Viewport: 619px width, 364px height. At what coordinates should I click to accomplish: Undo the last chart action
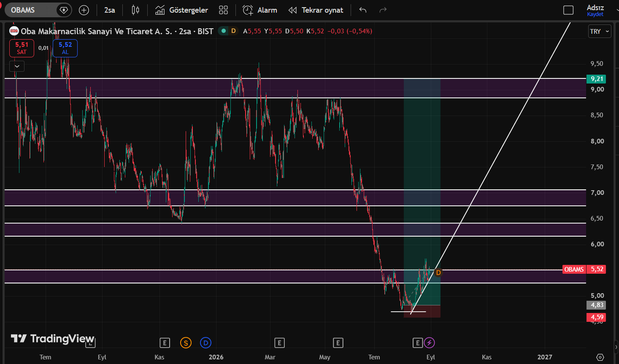[363, 10]
